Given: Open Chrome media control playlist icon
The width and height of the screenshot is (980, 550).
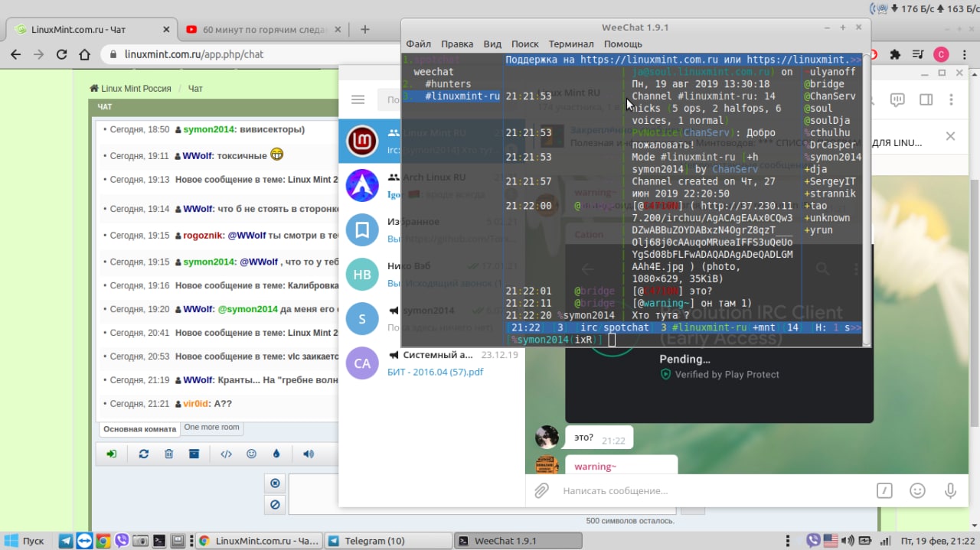Looking at the screenshot, I should (x=917, y=54).
